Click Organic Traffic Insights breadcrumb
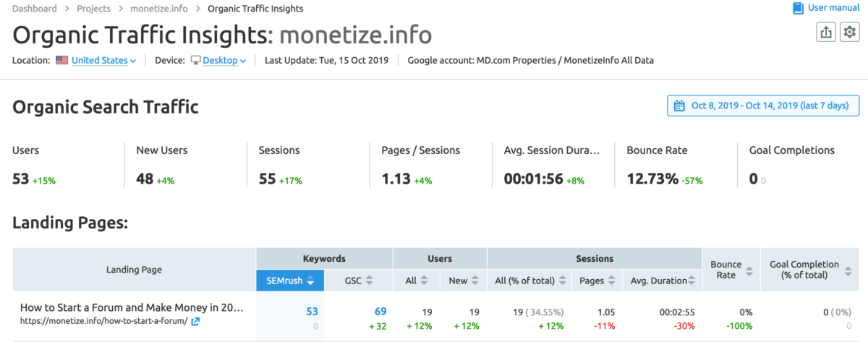868x342 pixels. (255, 9)
